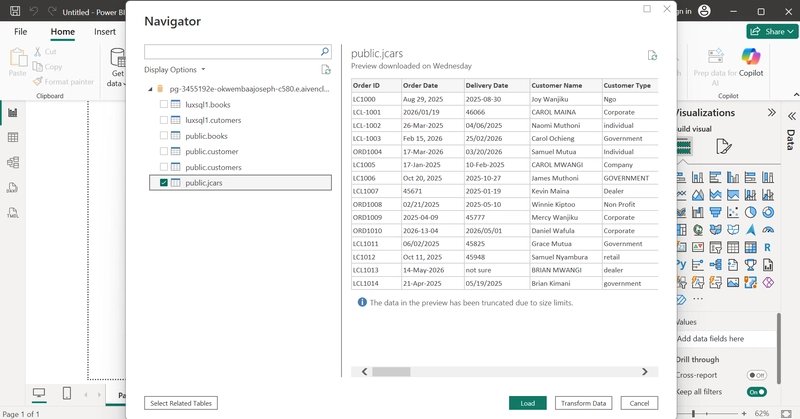Collapse the pg-3455192e database node
The height and width of the screenshot is (419, 800).
click(x=150, y=89)
